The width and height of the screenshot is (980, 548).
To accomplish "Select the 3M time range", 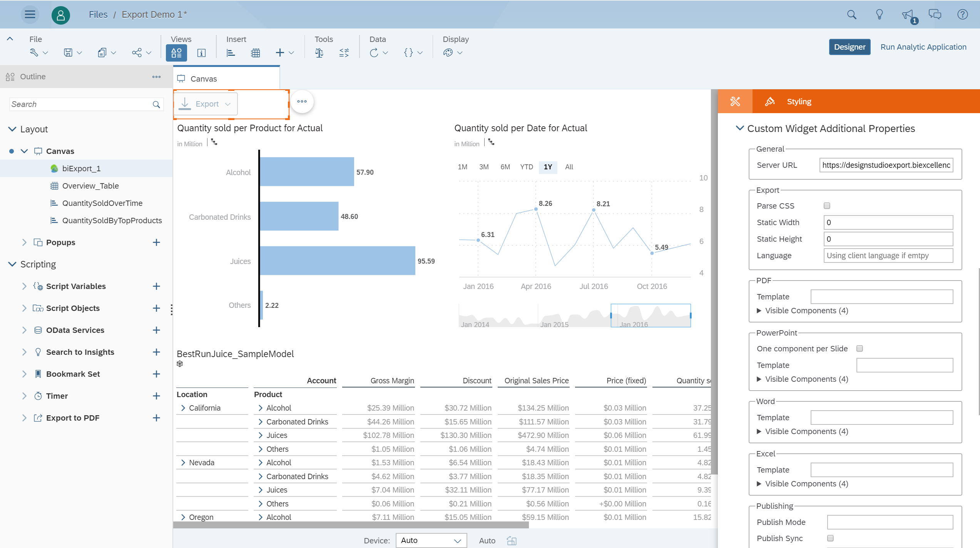I will pyautogui.click(x=484, y=167).
